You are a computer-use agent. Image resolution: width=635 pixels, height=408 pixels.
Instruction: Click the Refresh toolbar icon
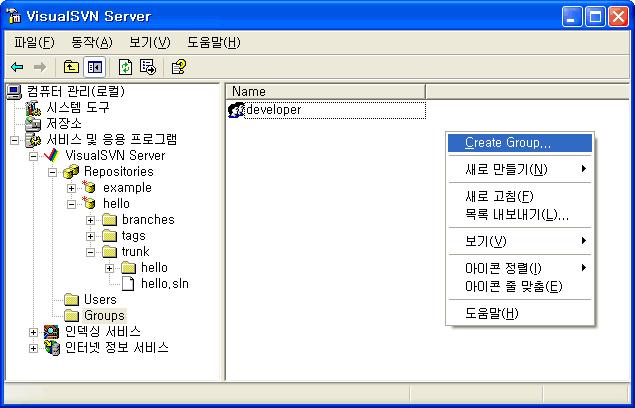pyautogui.click(x=125, y=67)
